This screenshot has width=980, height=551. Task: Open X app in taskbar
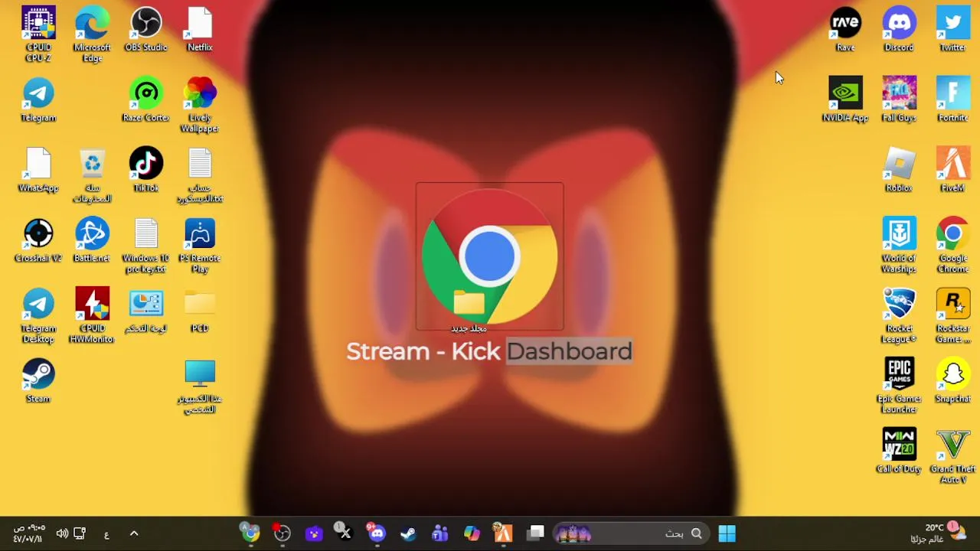[x=344, y=533]
